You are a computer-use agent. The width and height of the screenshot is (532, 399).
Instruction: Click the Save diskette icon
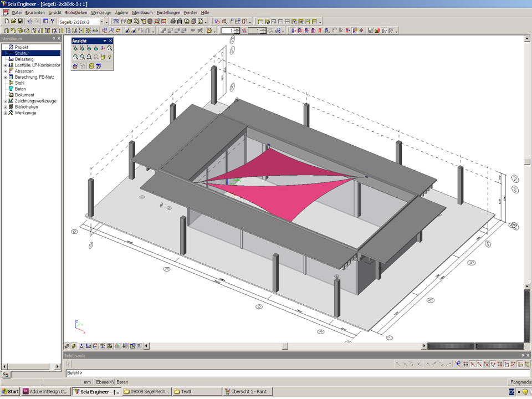[x=20, y=22]
